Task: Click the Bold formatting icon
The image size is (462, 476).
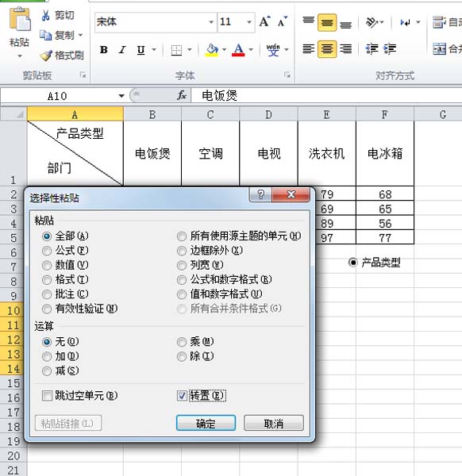Action: [103, 49]
